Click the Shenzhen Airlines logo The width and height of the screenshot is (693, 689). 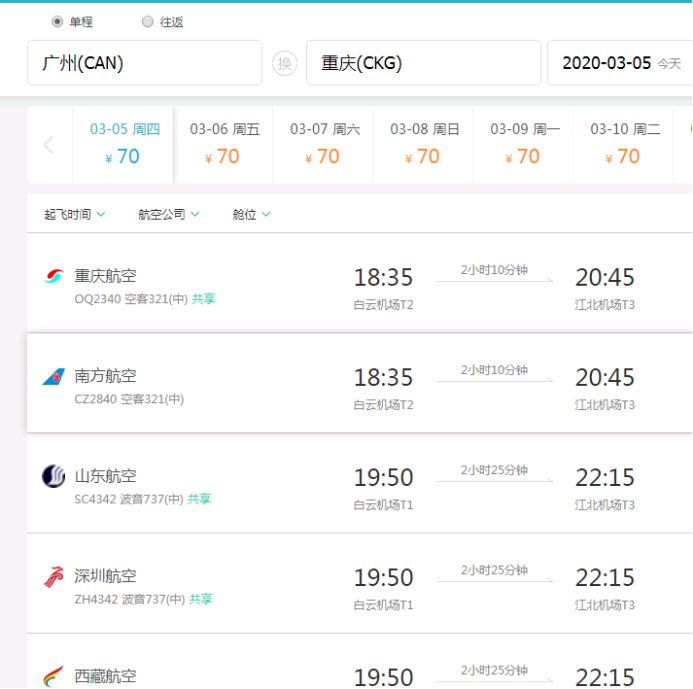54,576
